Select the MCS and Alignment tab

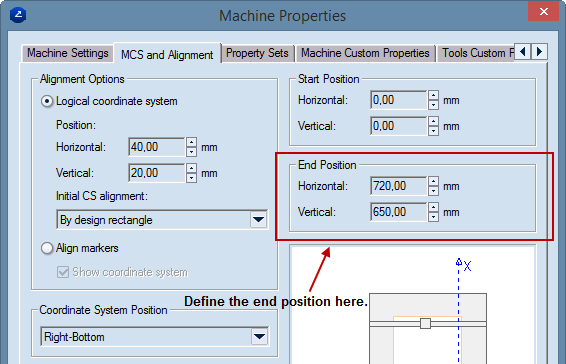point(167,55)
